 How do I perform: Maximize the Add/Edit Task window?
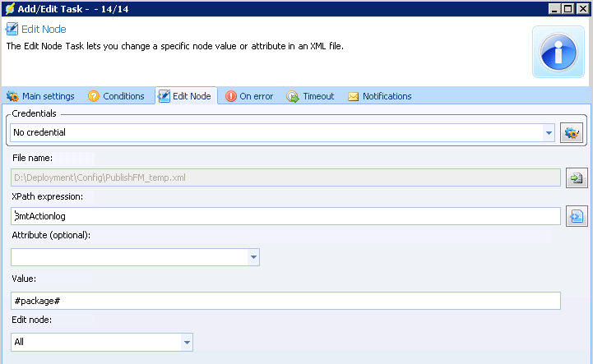568,8
